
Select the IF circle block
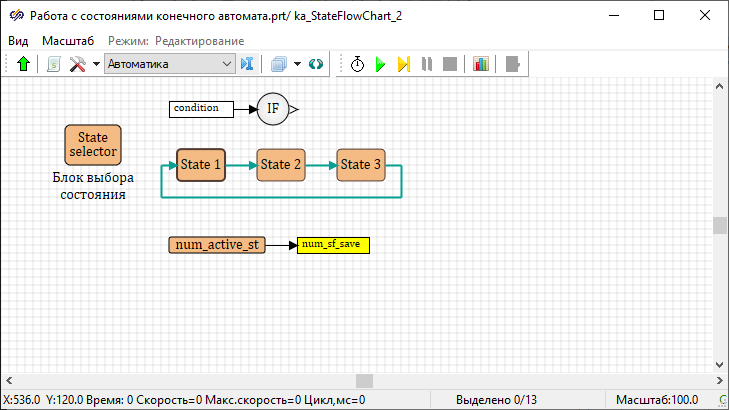(x=273, y=108)
